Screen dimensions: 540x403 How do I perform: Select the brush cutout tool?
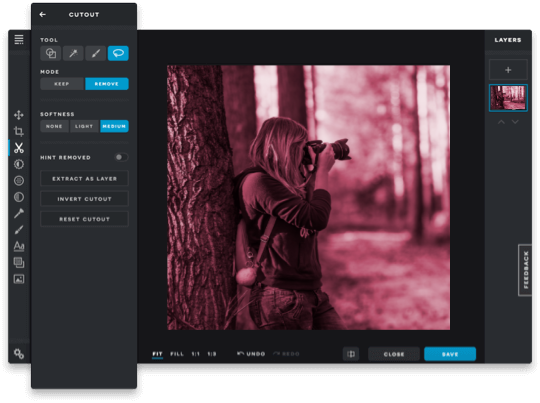click(96, 53)
